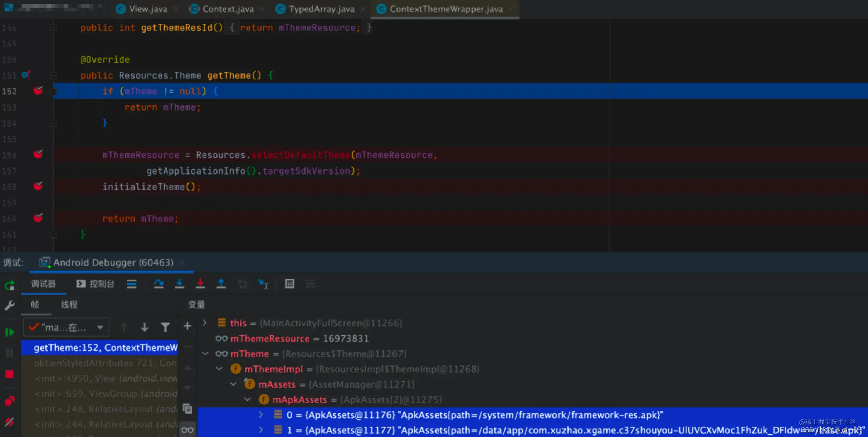Click the Step Into icon
The image size is (868, 437).
coord(179,284)
